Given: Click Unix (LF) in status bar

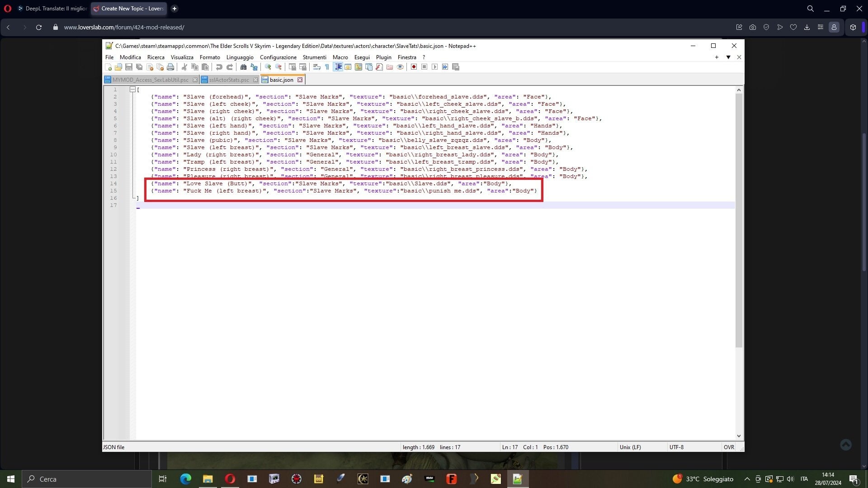Looking at the screenshot, I should [630, 447].
